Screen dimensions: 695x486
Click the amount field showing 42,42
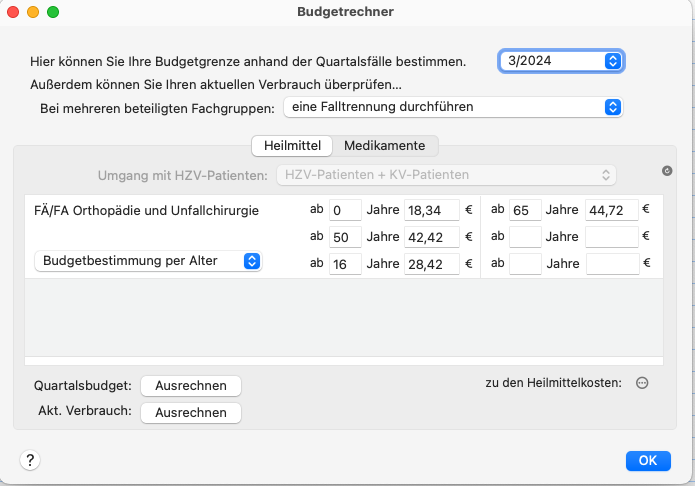coord(431,237)
